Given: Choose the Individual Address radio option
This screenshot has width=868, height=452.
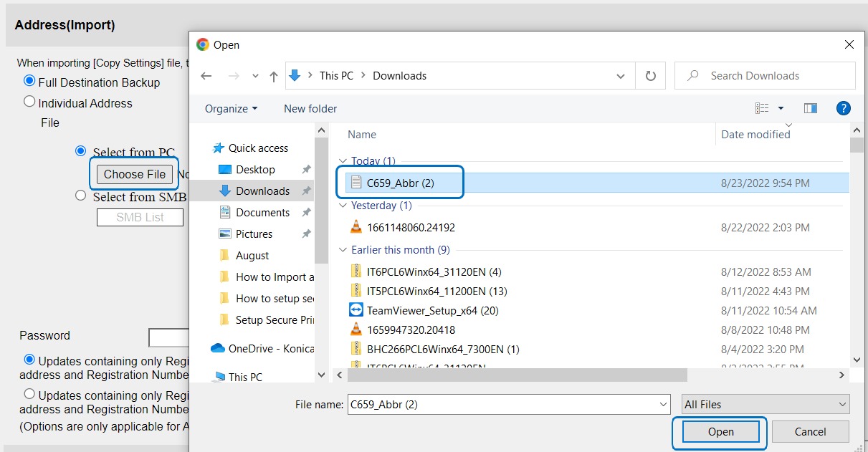Looking at the screenshot, I should coord(29,102).
